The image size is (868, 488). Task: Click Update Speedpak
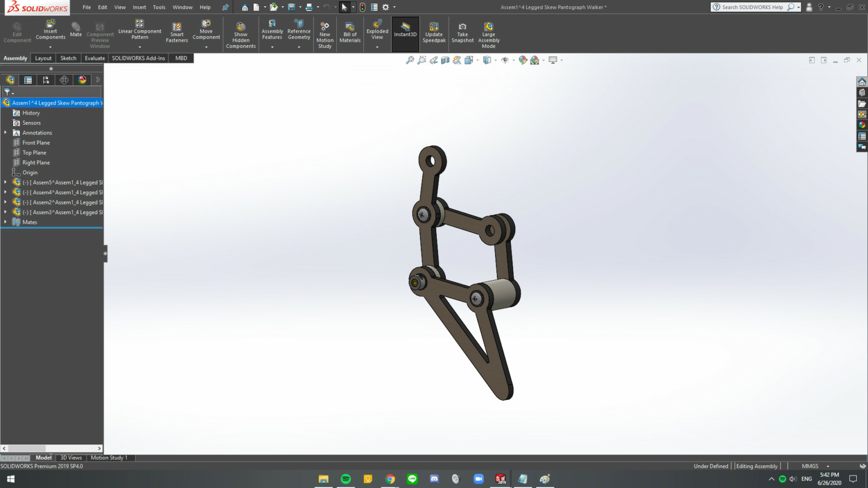434,33
